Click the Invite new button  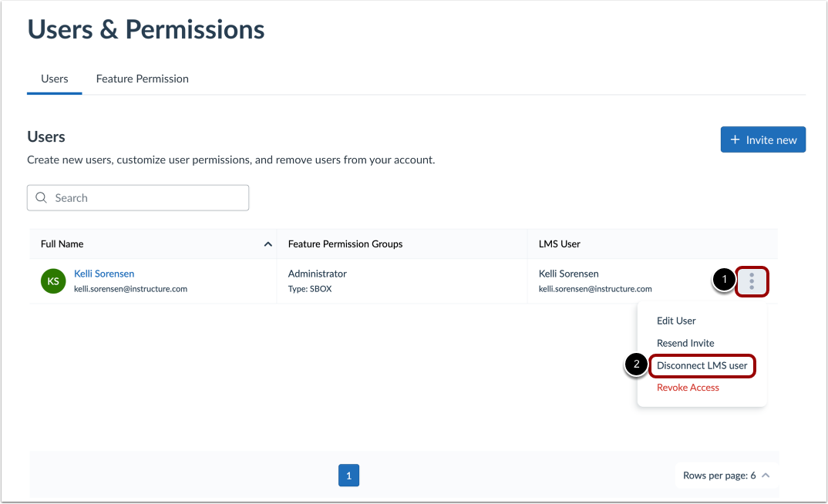coord(762,139)
